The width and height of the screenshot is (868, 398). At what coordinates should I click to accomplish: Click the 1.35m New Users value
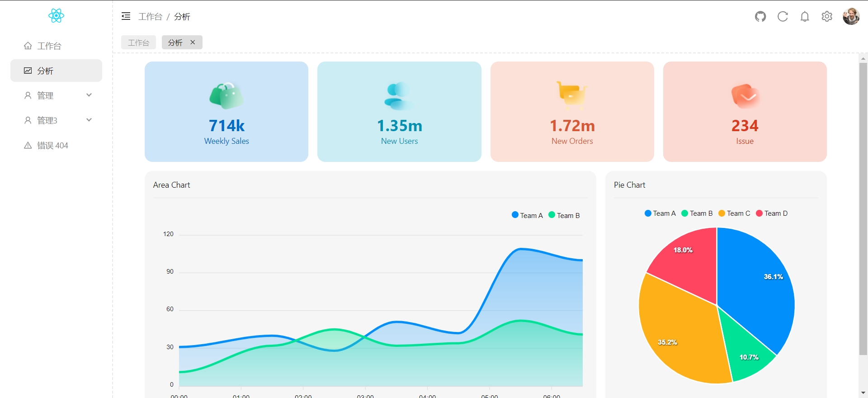[x=399, y=125]
